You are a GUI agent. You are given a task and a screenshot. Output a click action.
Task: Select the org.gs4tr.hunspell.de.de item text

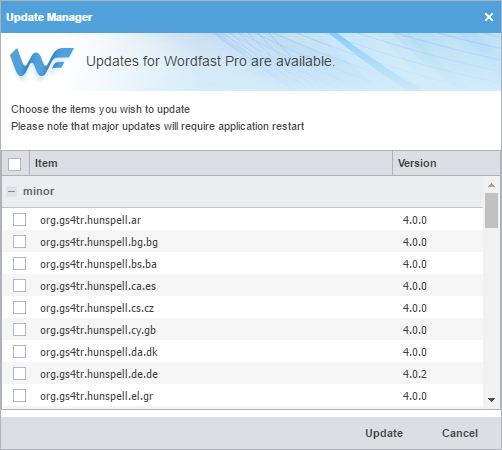tap(99, 374)
